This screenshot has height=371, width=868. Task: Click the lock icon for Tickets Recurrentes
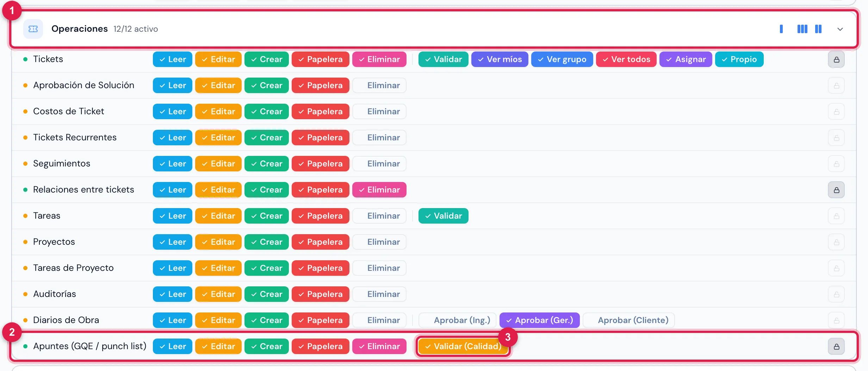(x=836, y=138)
